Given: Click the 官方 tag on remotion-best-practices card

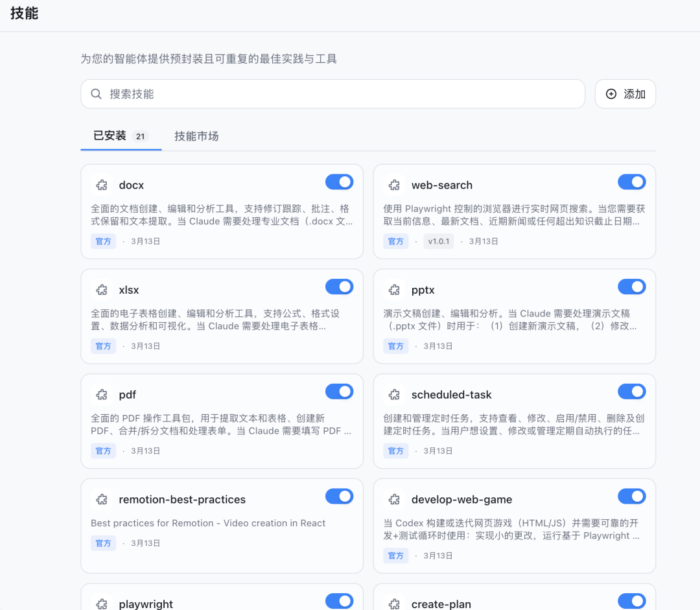Looking at the screenshot, I should pos(103,543).
